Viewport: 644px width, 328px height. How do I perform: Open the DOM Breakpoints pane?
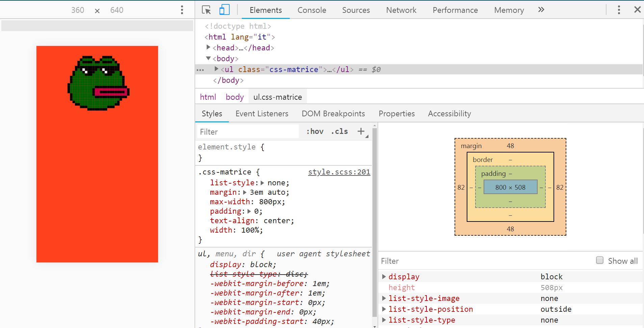[333, 114]
